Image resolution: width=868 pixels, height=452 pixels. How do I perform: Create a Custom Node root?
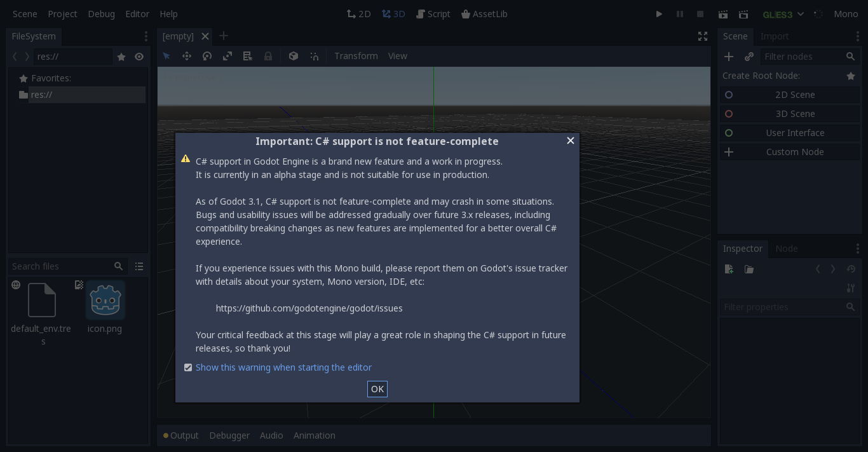click(790, 152)
